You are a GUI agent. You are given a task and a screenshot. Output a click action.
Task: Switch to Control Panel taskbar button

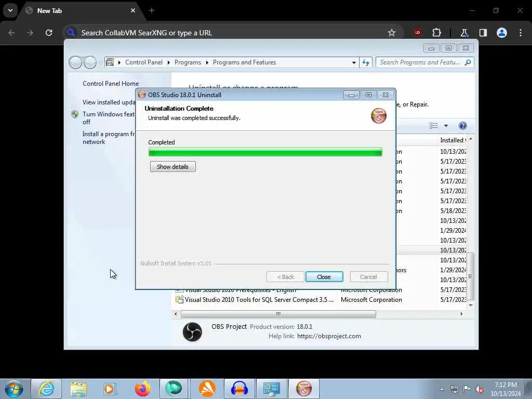[271, 389]
